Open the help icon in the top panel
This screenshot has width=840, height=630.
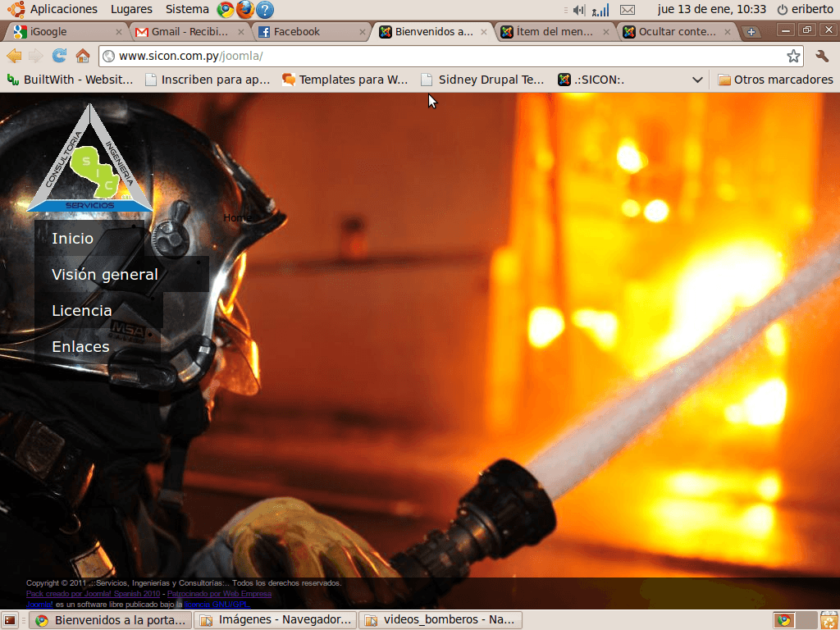click(x=265, y=9)
